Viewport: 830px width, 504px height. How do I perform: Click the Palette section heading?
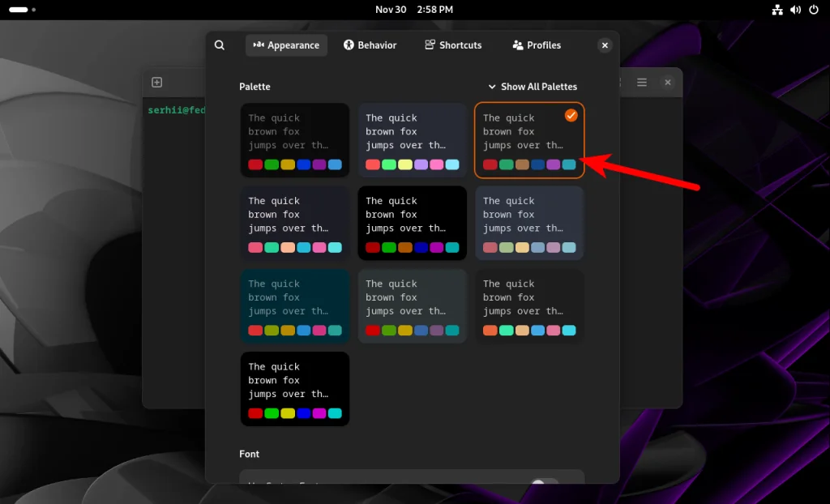point(255,86)
